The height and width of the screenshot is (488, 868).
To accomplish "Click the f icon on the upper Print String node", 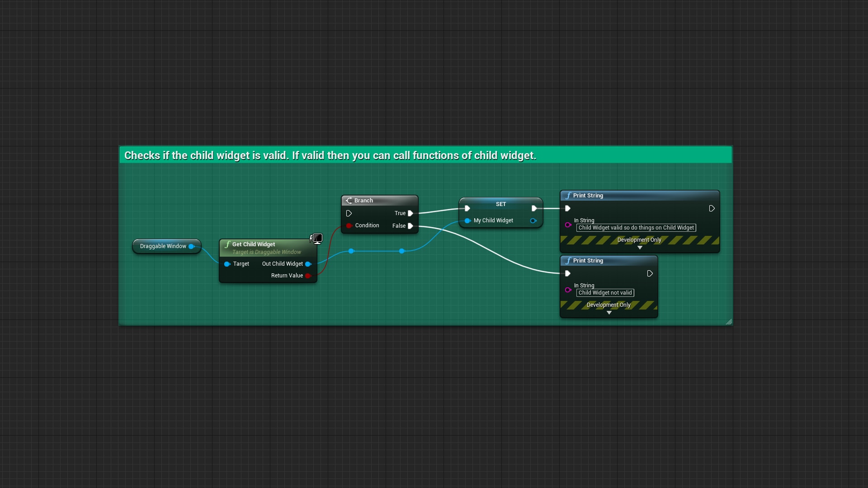I will pos(568,195).
